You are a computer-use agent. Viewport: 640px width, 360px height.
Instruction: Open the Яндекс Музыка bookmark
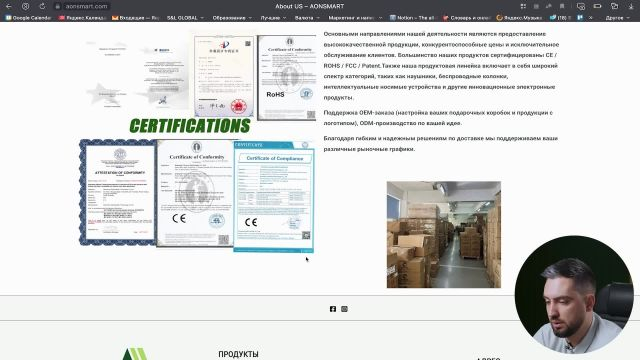click(519, 18)
